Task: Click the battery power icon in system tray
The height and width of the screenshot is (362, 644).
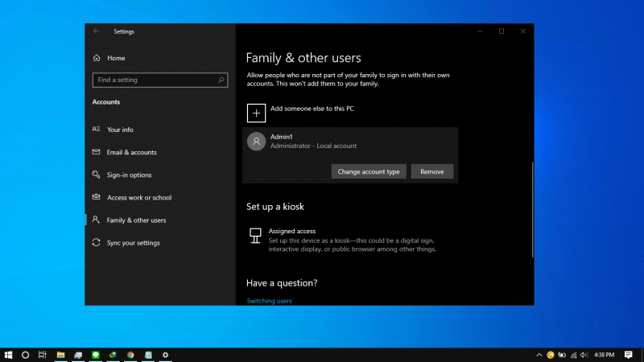Action: pos(562,355)
